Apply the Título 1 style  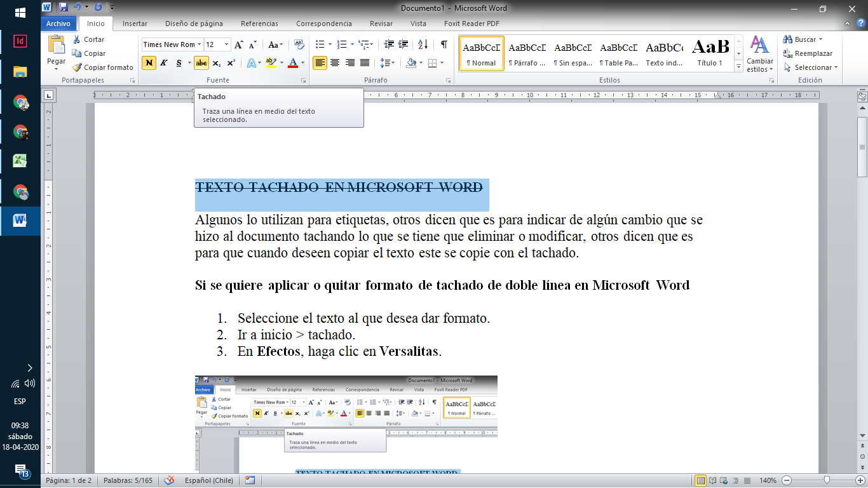(710, 53)
